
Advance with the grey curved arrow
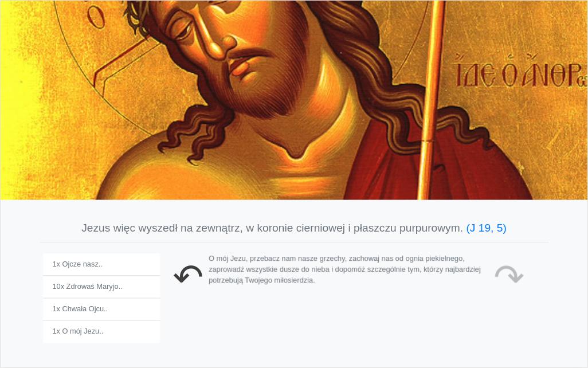[x=509, y=274]
